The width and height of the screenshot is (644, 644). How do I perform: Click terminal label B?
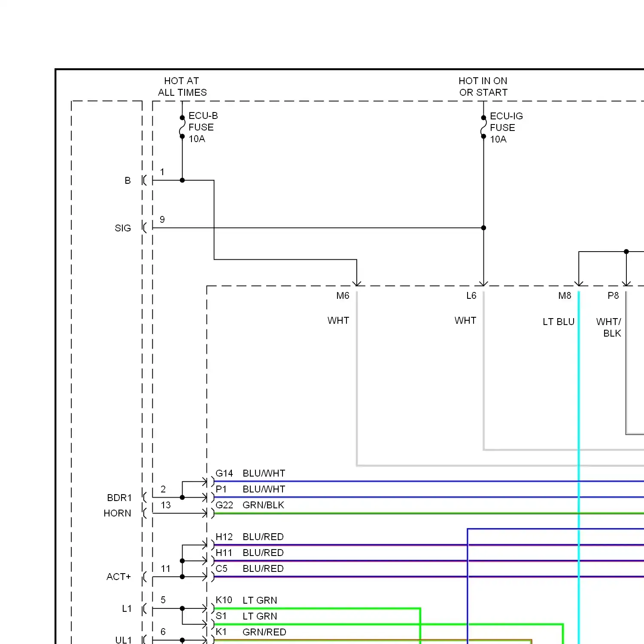pos(128,181)
